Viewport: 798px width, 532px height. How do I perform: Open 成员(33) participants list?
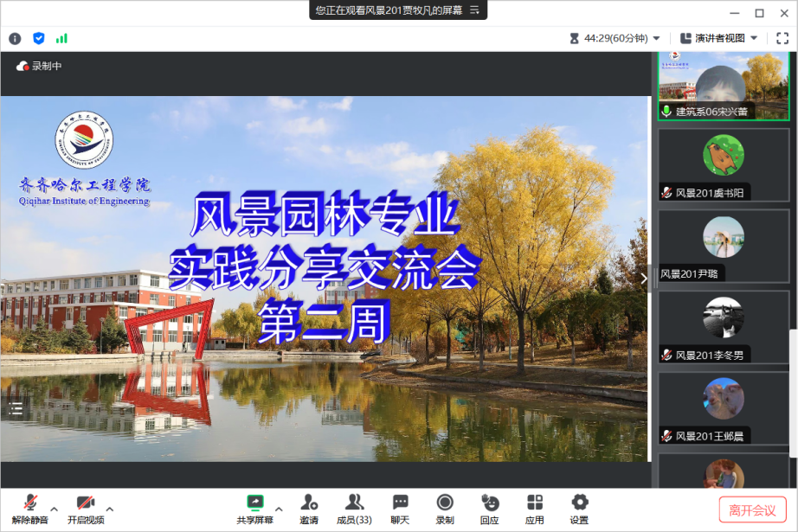(x=354, y=509)
